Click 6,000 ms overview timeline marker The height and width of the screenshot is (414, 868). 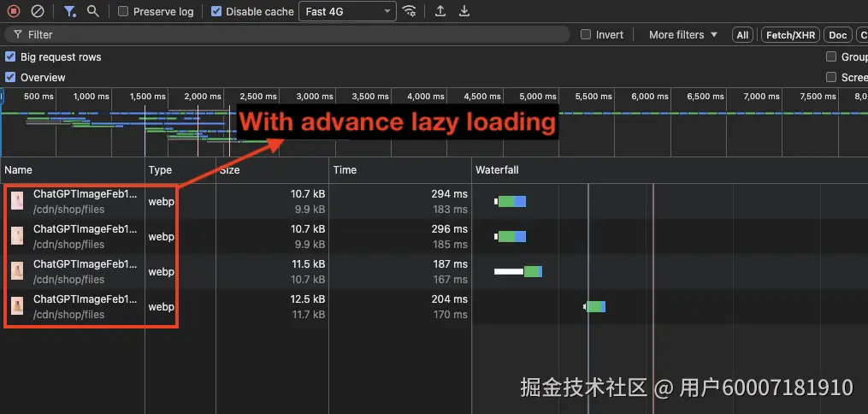tap(650, 97)
